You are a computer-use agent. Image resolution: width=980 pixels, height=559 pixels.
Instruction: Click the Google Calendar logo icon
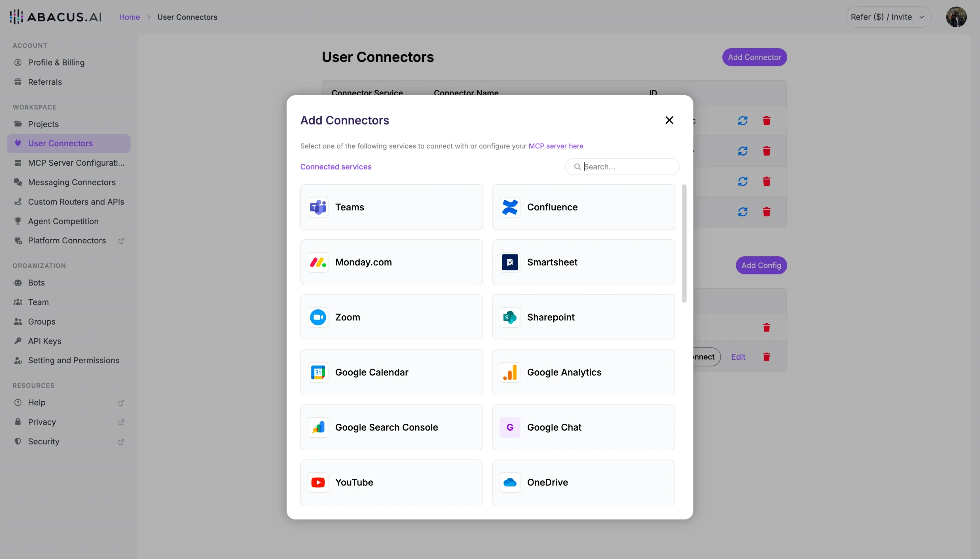point(318,372)
